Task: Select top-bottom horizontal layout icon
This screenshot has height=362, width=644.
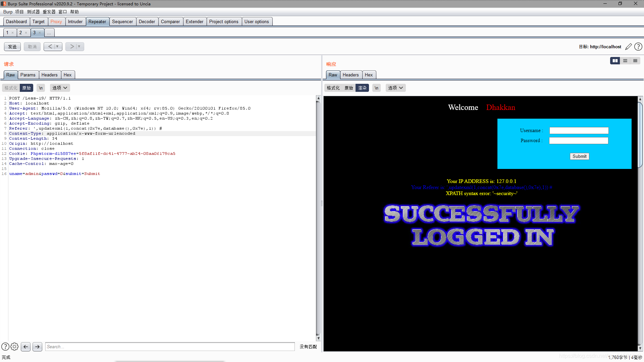Action: click(625, 61)
